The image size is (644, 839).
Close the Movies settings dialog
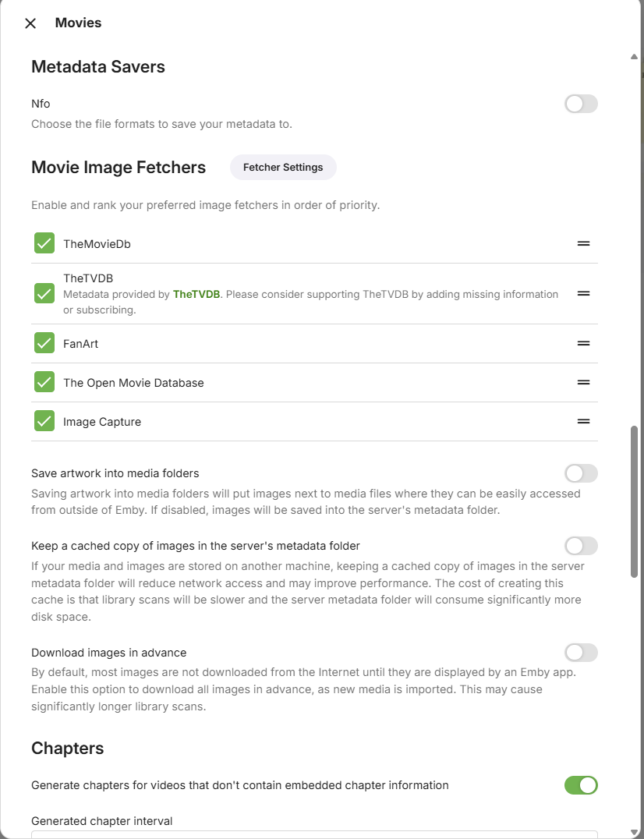(x=30, y=23)
